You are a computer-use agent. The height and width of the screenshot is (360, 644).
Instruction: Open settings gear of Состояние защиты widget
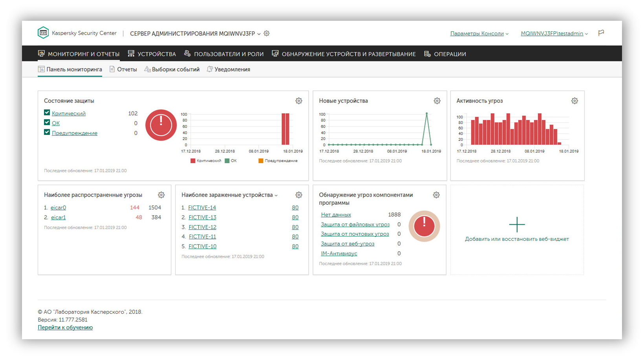(299, 101)
